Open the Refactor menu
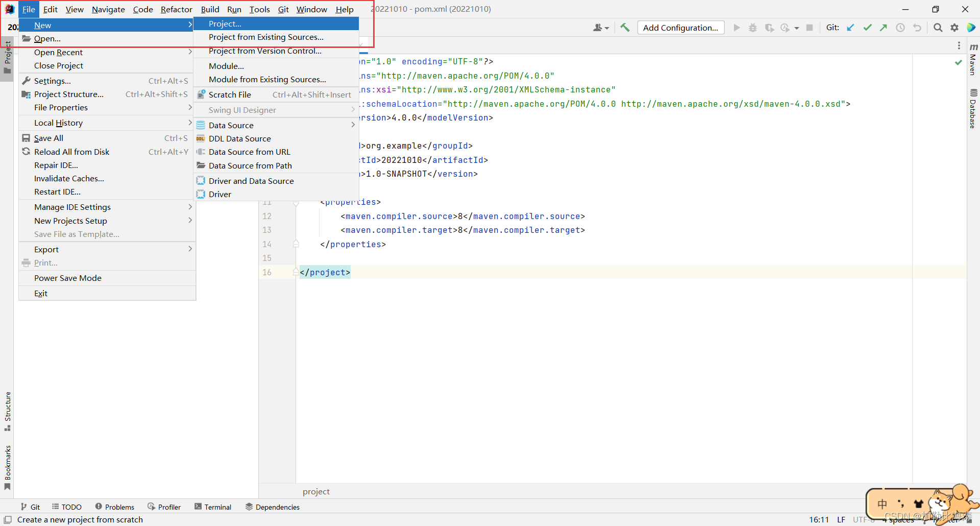The width and height of the screenshot is (980, 526). (176, 9)
